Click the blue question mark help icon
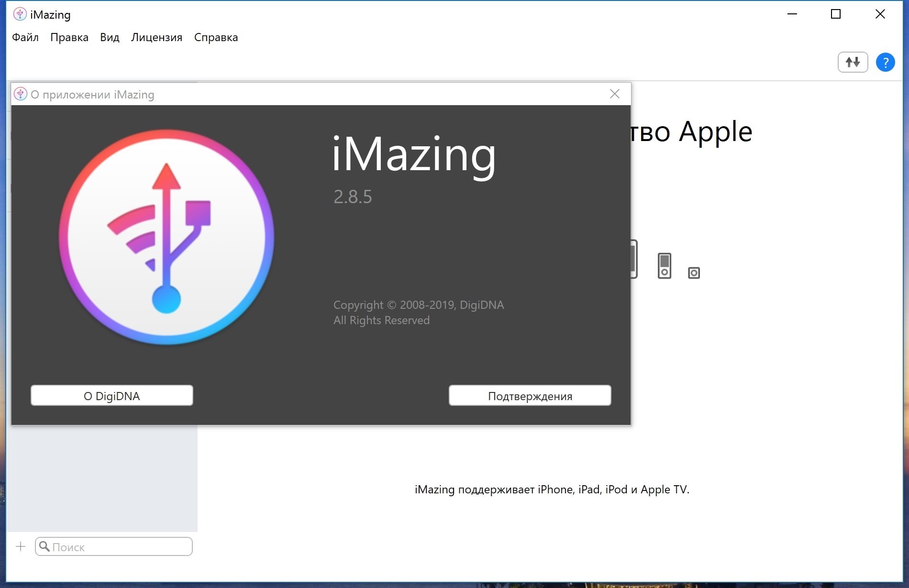The height and width of the screenshot is (588, 909). click(885, 62)
